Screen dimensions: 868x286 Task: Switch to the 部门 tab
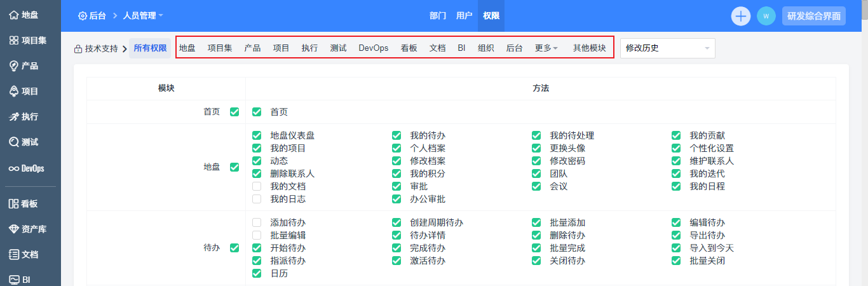(438, 16)
